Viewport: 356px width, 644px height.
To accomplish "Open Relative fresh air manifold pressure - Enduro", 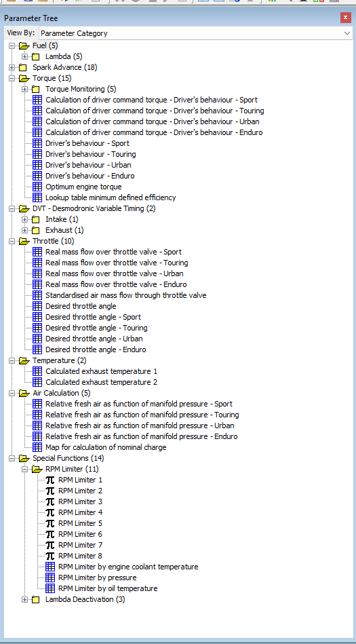I will (142, 436).
